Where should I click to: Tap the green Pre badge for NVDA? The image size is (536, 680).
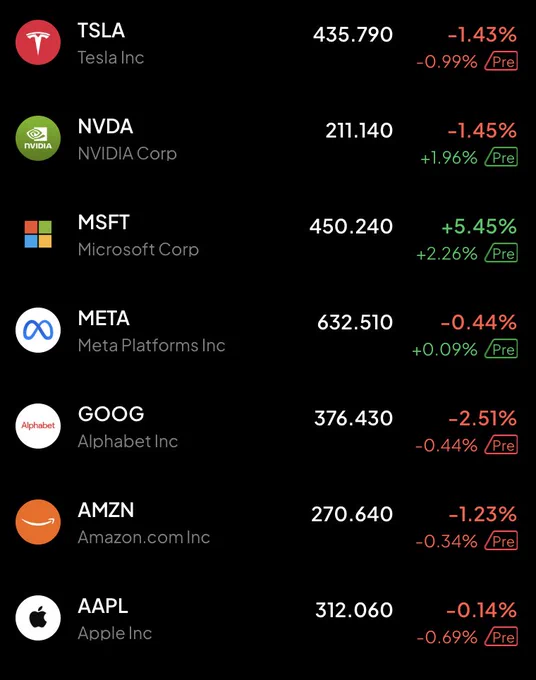click(x=501, y=157)
